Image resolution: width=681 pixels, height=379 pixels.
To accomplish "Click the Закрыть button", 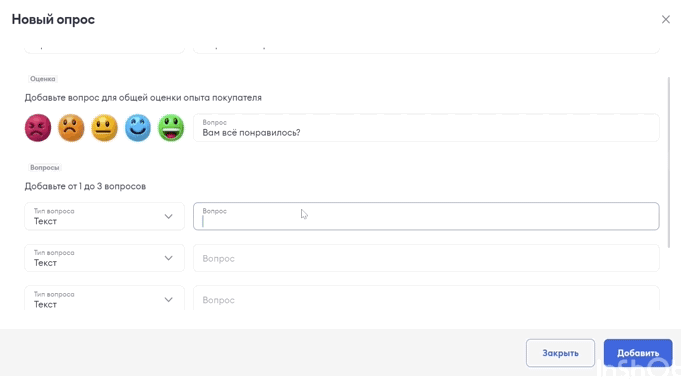I will (x=560, y=353).
